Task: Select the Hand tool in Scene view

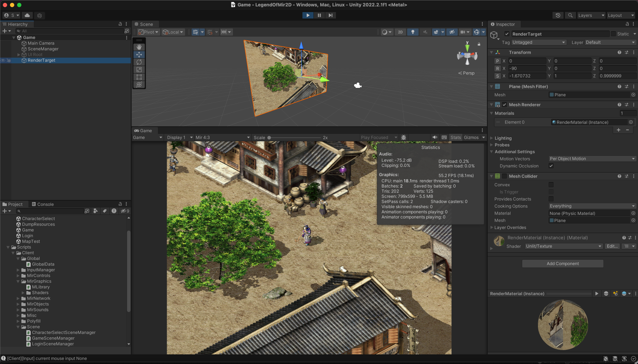Action: coord(139,47)
